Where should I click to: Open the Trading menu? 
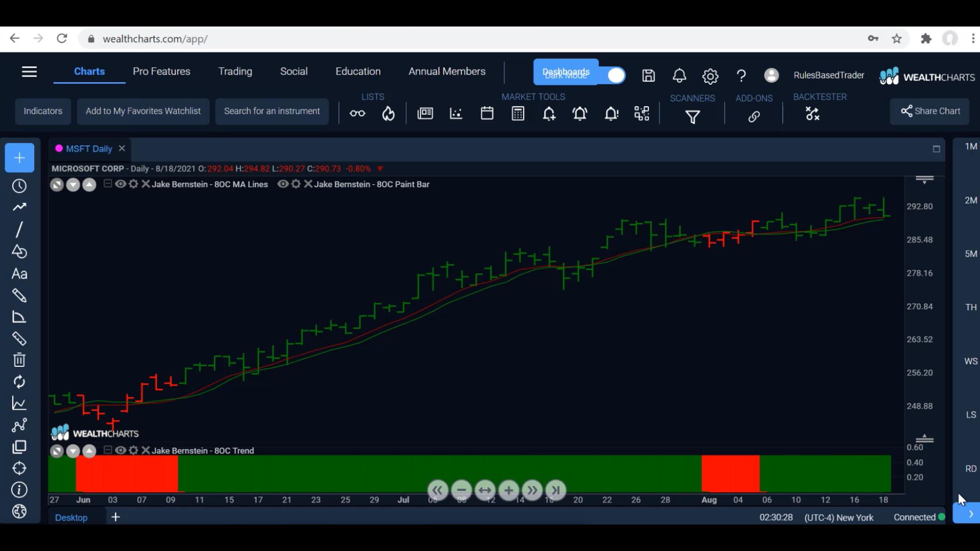235,71
